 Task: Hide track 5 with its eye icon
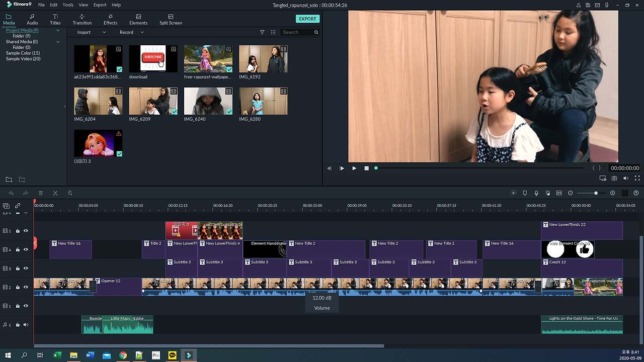(26, 231)
